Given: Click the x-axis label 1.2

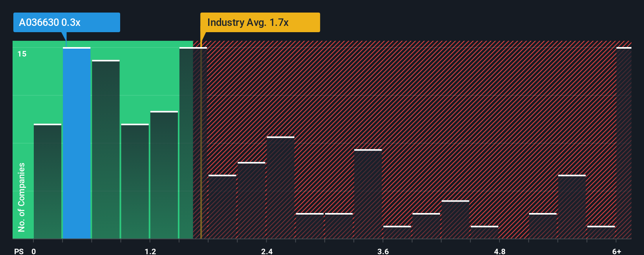Looking at the screenshot, I should click(150, 251).
